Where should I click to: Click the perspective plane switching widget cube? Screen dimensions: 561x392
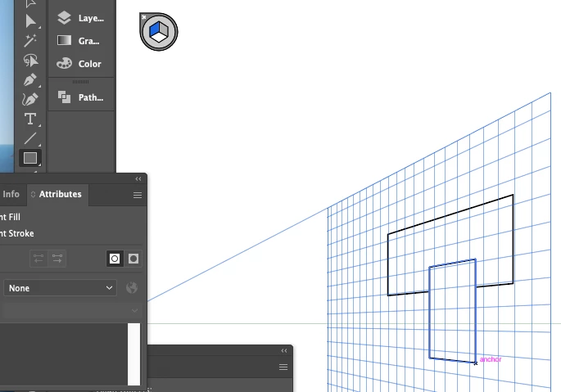click(x=159, y=32)
